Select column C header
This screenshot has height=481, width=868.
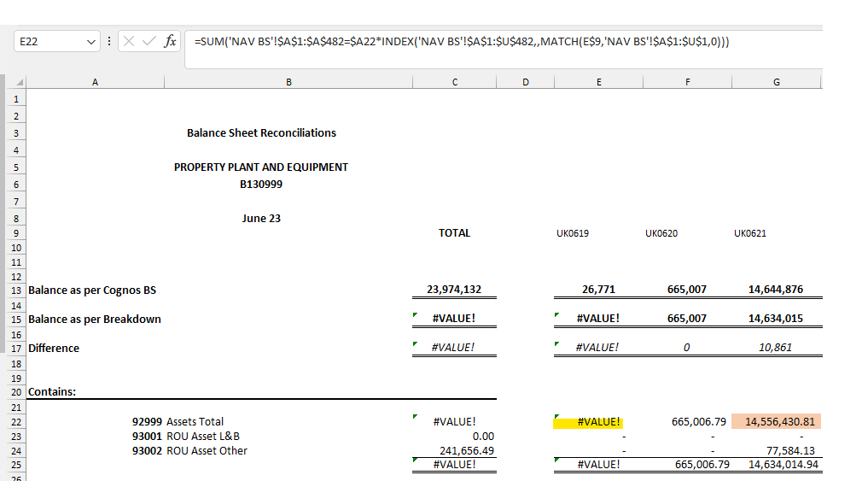[x=454, y=82]
